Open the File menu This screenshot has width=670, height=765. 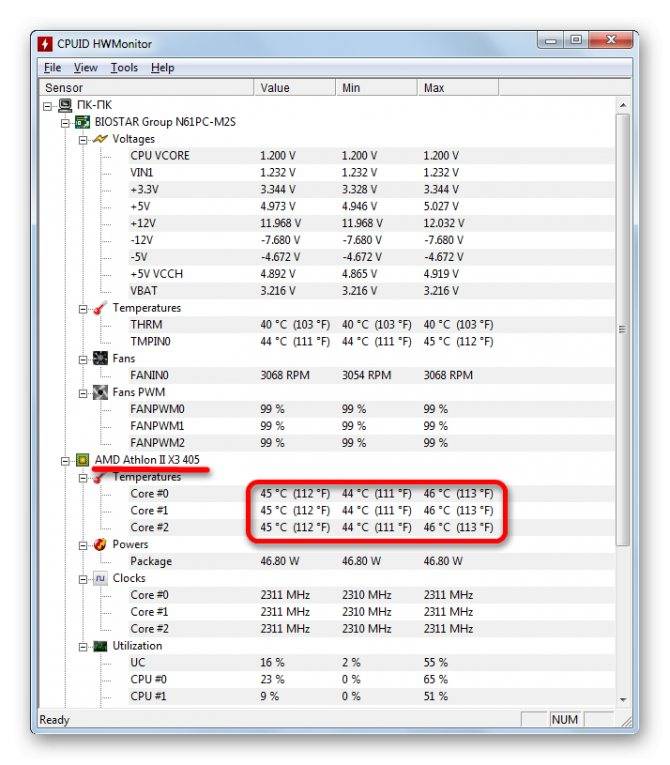[x=52, y=68]
